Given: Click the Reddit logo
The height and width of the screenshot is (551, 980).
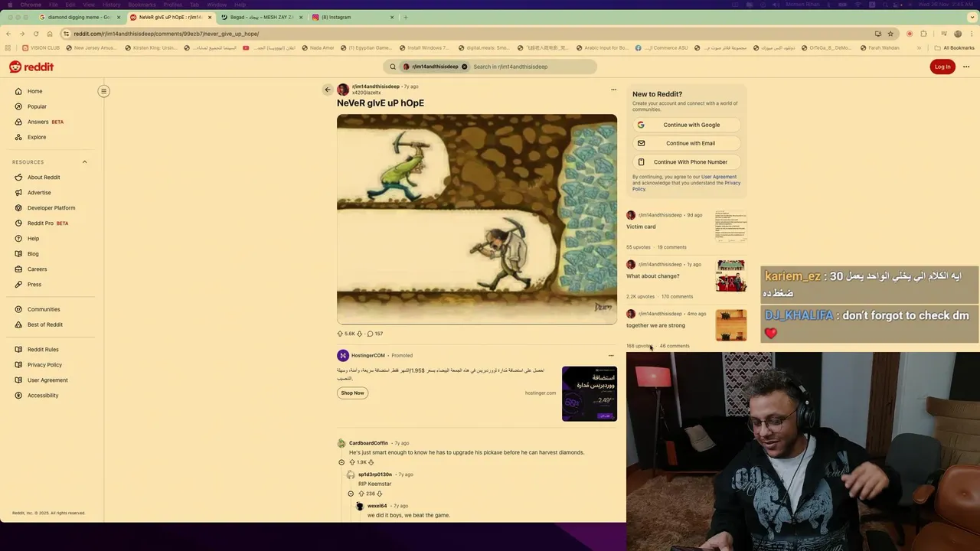Looking at the screenshot, I should coord(31,67).
